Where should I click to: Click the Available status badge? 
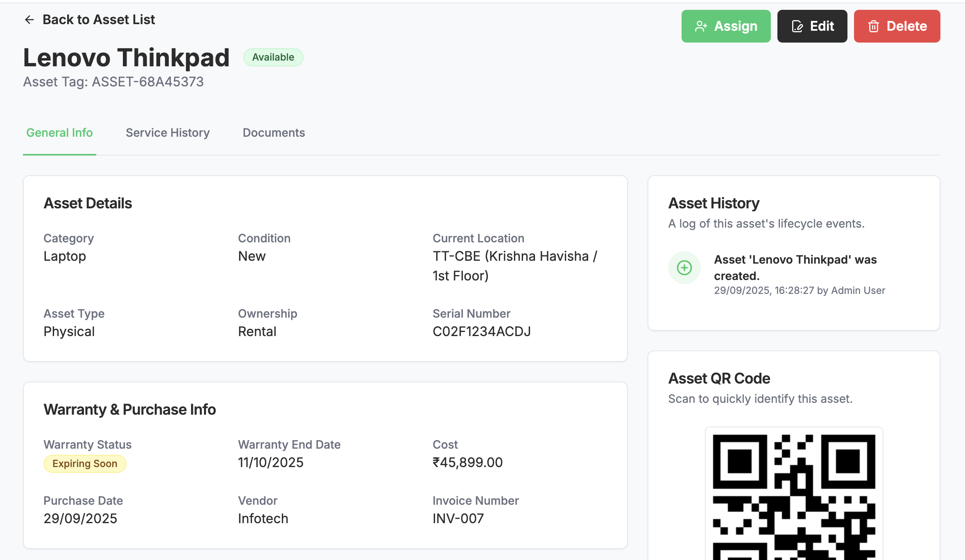coord(273,57)
